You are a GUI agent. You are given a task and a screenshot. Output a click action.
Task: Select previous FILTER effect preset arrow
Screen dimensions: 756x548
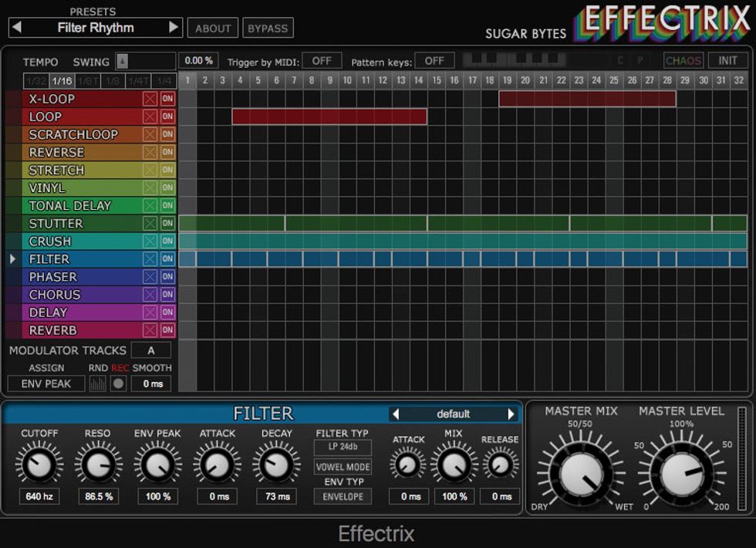pos(396,414)
